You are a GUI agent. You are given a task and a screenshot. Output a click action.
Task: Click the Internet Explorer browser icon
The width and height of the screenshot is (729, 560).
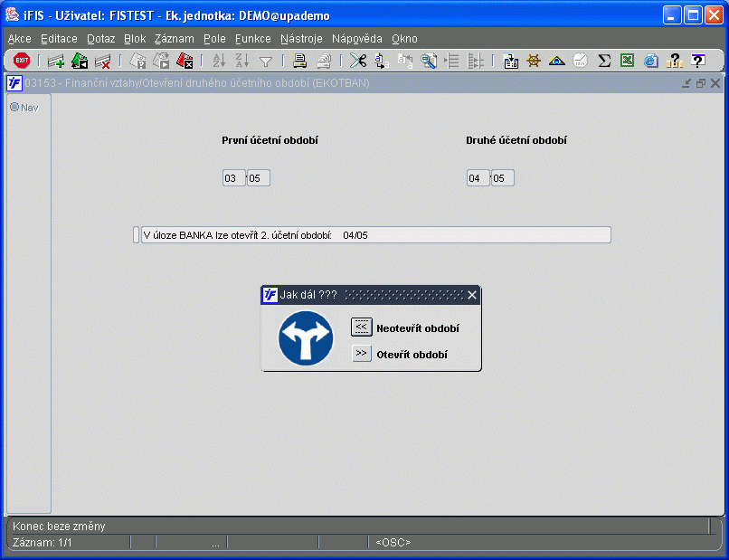click(x=651, y=61)
